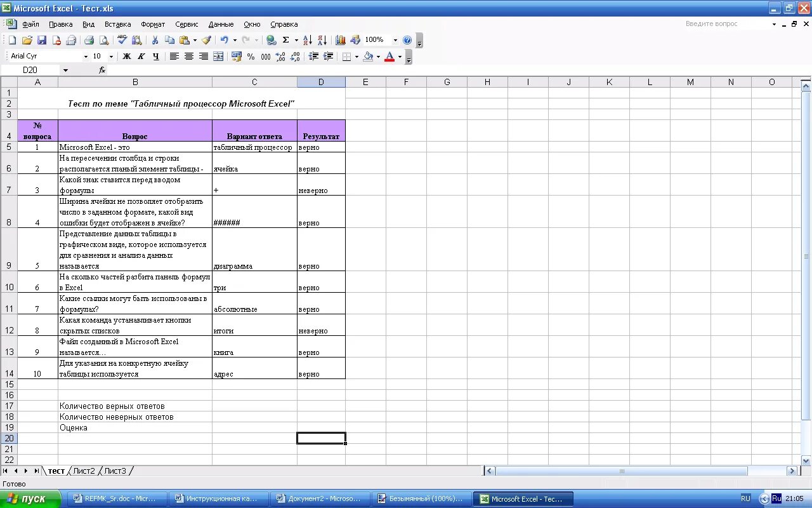
Task: Expand the undo history arrow
Action: pos(234,40)
